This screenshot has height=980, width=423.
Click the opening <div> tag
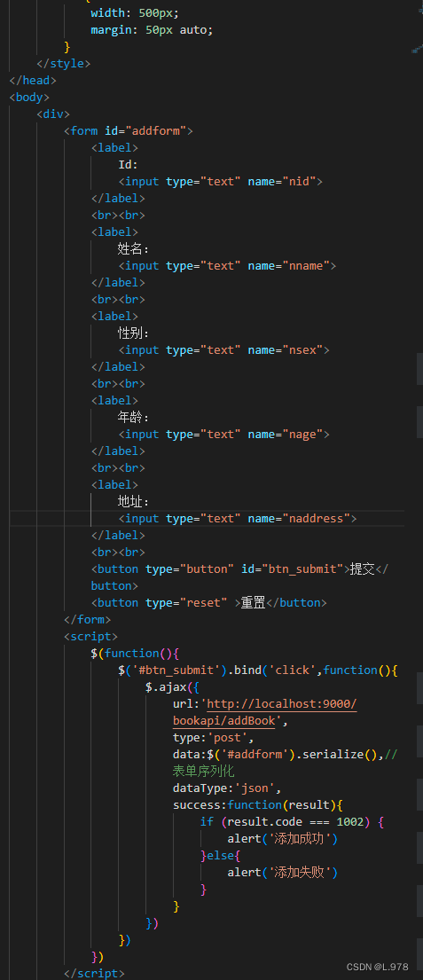click(x=53, y=114)
